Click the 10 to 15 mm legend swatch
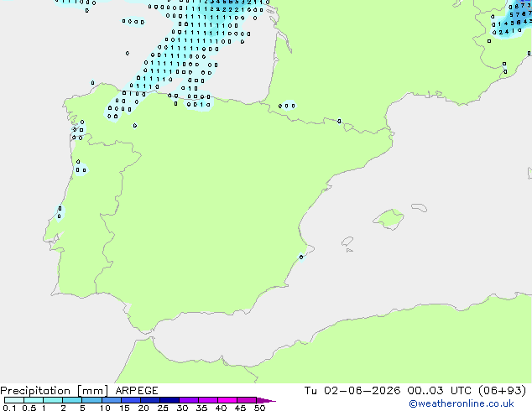This screenshot has height=411, width=532. [x=112, y=400]
